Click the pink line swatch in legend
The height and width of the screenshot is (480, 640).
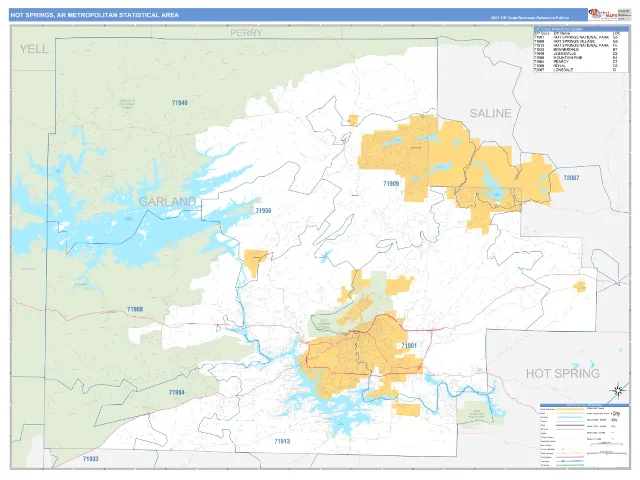(x=570, y=457)
